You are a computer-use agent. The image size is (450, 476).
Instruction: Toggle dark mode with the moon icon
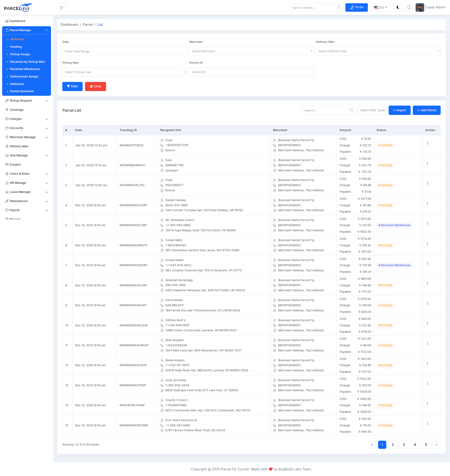coord(398,7)
